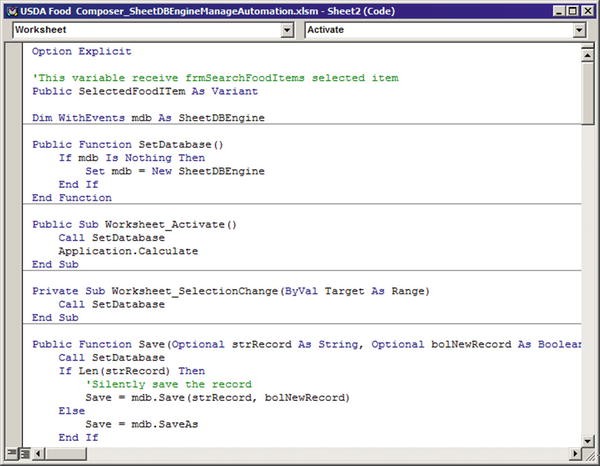The image size is (600, 466).
Task: Open the Activate procedure dropdown arrow
Action: [579, 30]
